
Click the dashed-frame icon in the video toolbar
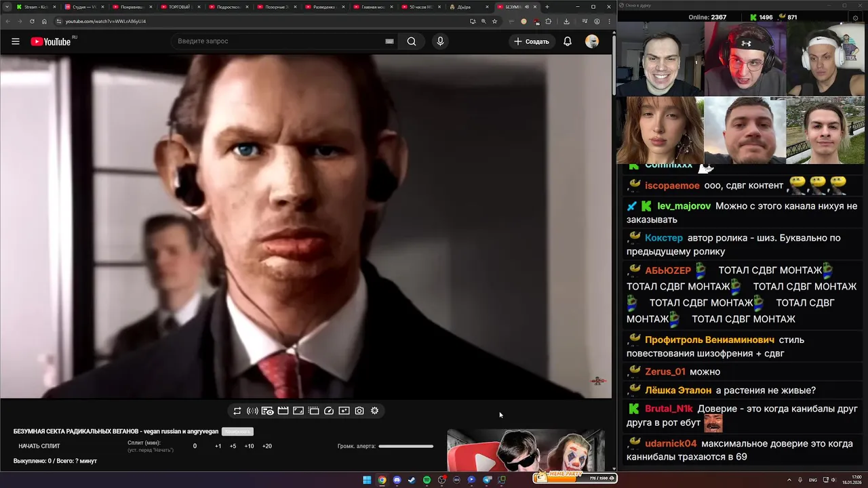[313, 411]
